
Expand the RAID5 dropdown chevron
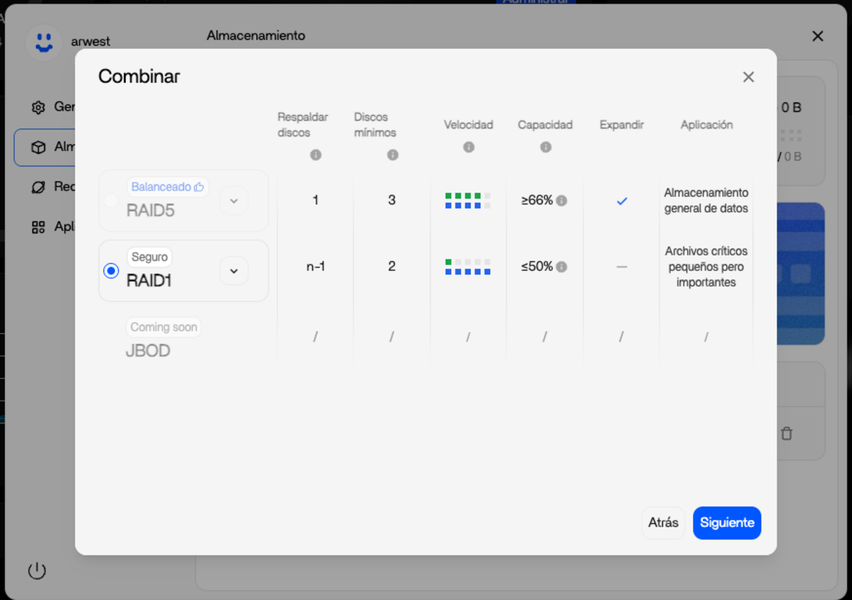[233, 201]
